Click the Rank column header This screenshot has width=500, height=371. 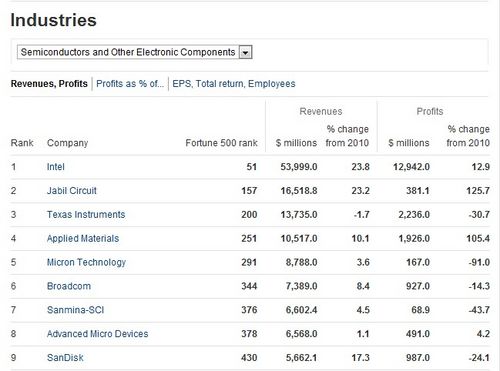coord(22,143)
